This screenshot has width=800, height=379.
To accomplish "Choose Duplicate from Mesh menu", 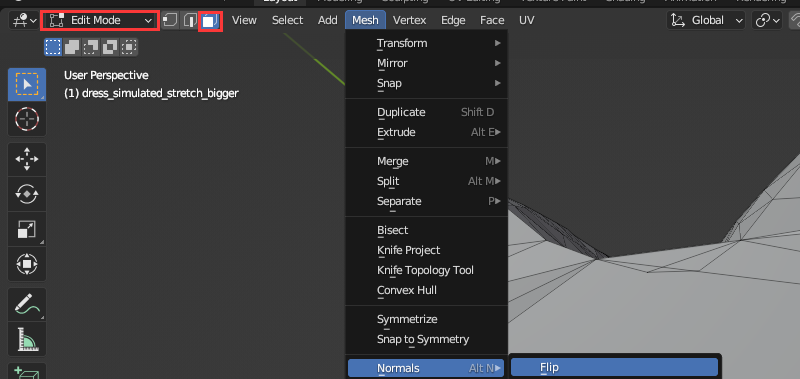I will [427, 112].
